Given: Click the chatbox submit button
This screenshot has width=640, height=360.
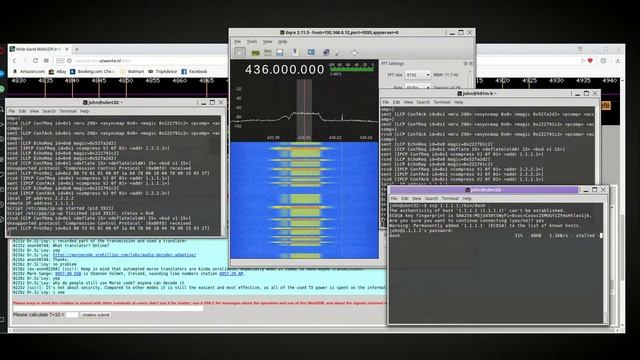Looking at the screenshot, I should [x=96, y=315].
